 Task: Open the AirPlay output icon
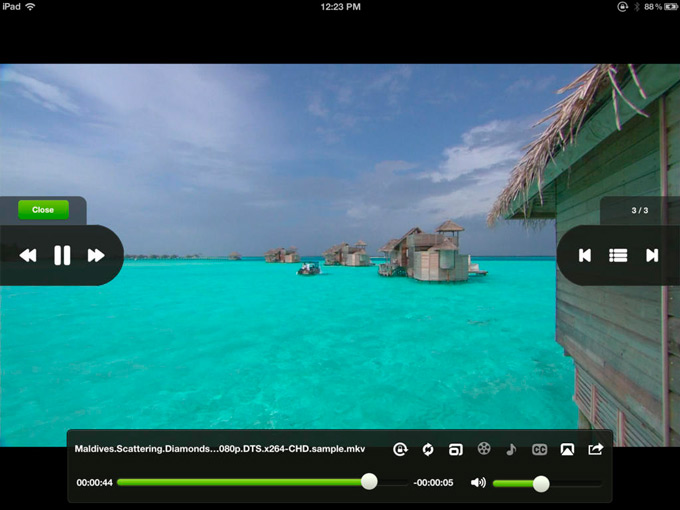pos(567,449)
